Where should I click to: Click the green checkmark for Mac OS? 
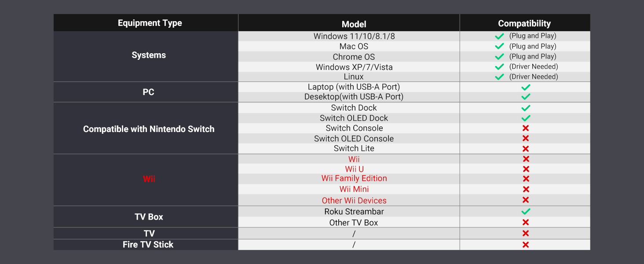pos(499,46)
